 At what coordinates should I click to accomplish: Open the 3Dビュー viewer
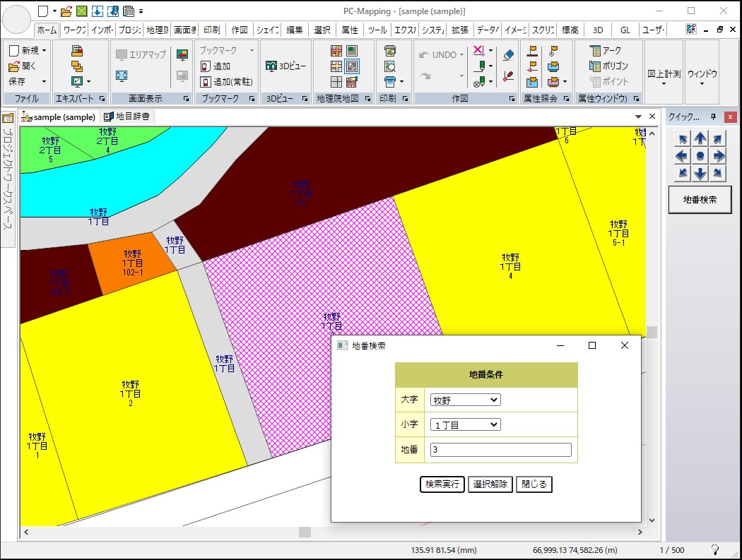click(285, 66)
